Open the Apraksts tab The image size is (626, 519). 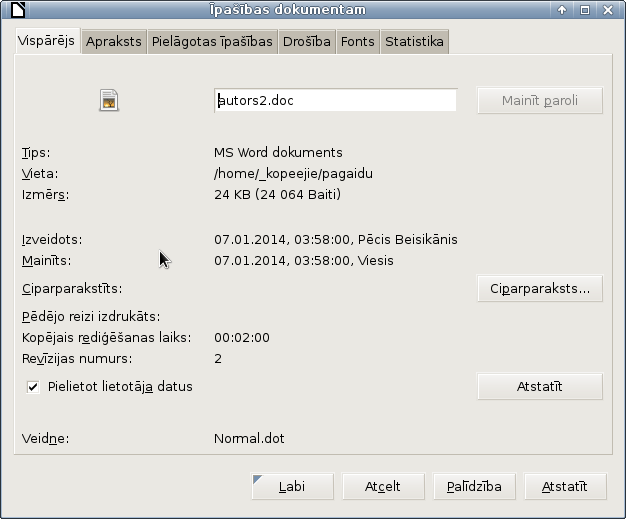(114, 42)
